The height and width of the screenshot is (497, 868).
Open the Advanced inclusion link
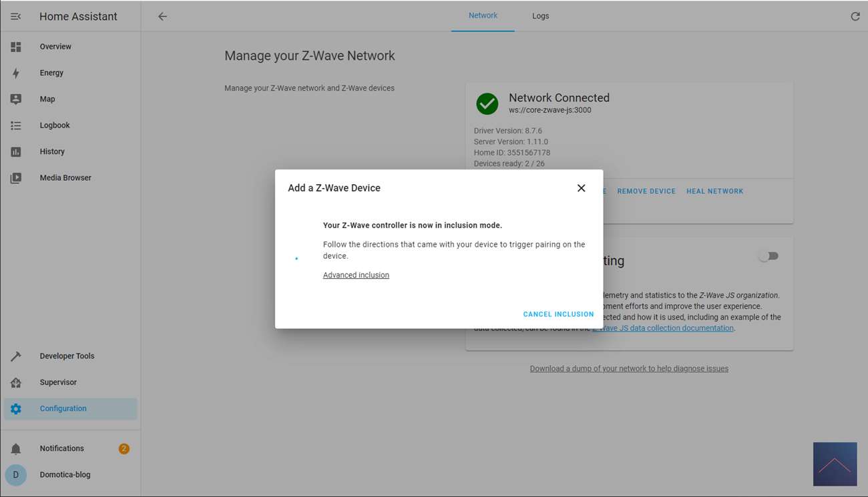tap(356, 275)
